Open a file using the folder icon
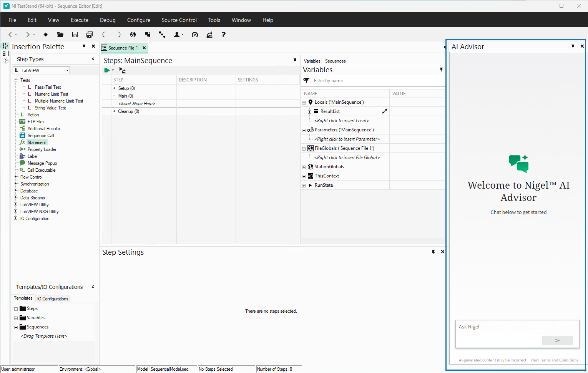Screen dimensions: 588x373 click(x=60, y=35)
